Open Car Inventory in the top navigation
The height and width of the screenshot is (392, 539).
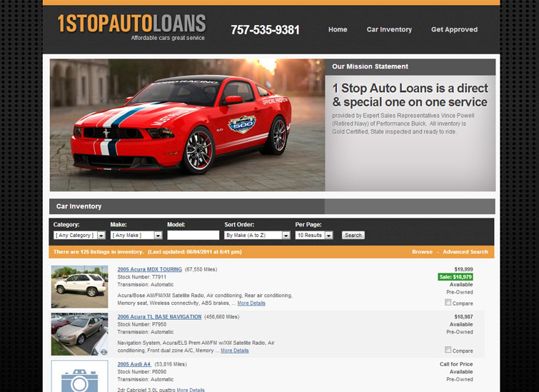(x=389, y=30)
